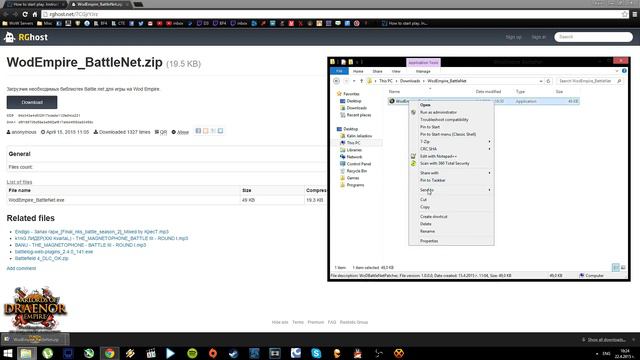This screenshot has width=640, height=360.
Task: Open the Windows Start button
Action: tap(8, 353)
